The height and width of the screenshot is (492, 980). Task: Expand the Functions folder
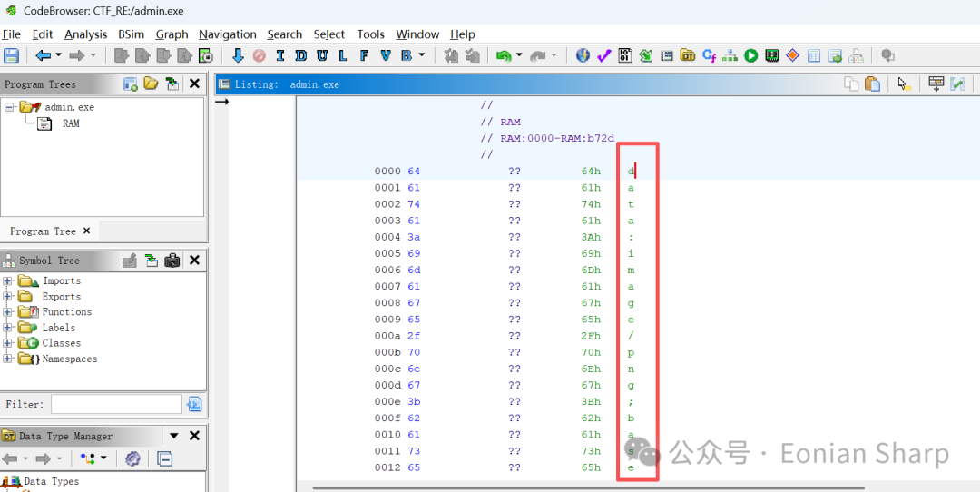pos(7,312)
